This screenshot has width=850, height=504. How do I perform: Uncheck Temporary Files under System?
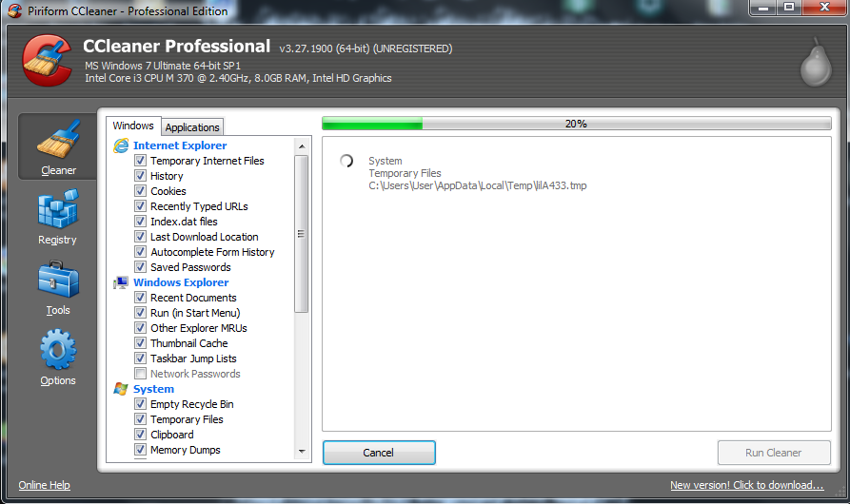[141, 419]
